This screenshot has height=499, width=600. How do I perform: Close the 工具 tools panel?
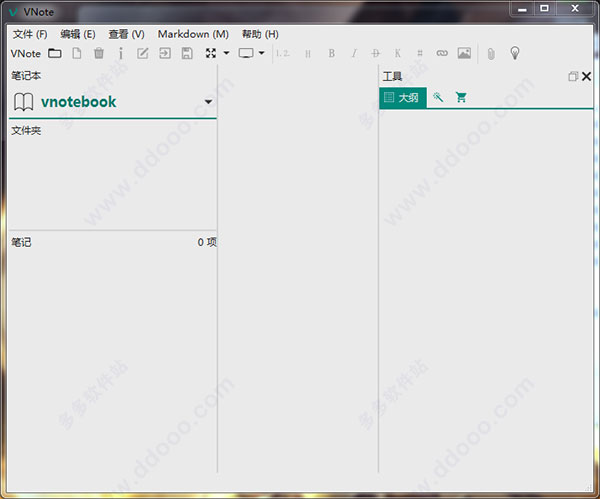coord(586,77)
